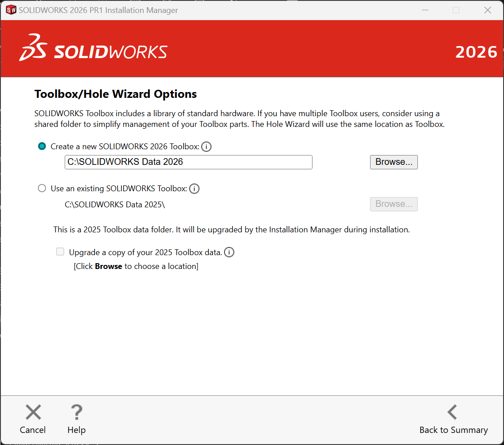Open Help via the question mark icon

tap(76, 412)
